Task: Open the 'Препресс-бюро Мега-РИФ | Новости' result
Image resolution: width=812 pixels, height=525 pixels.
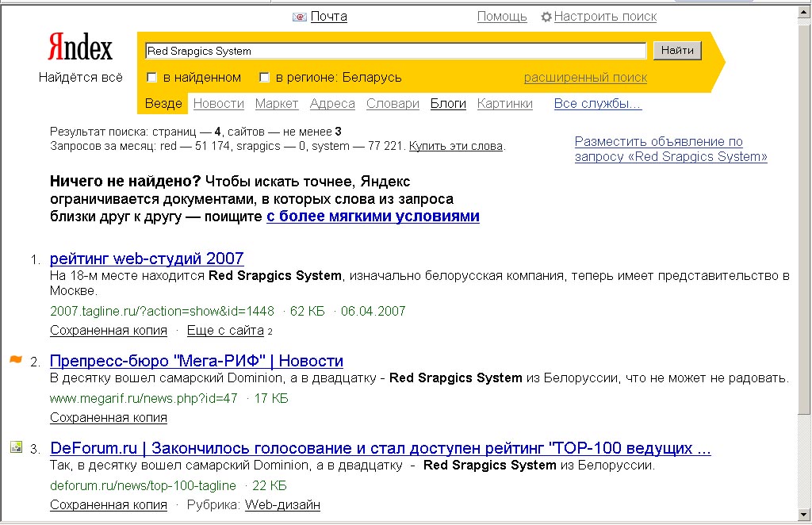Action: point(197,360)
